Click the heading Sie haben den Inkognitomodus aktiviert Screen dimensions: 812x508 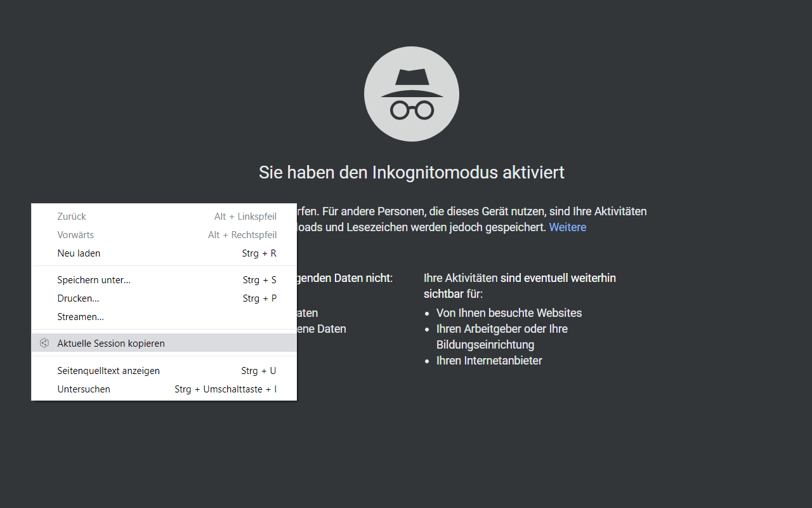412,172
